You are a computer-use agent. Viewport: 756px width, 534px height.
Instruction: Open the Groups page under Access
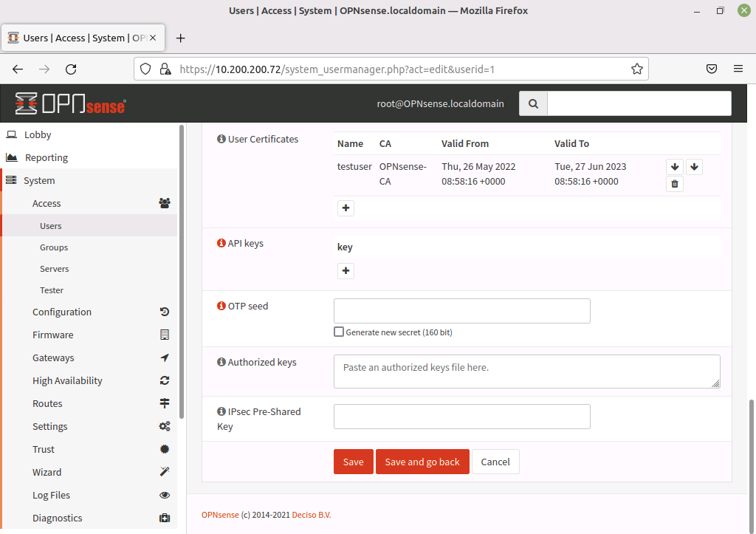54,247
